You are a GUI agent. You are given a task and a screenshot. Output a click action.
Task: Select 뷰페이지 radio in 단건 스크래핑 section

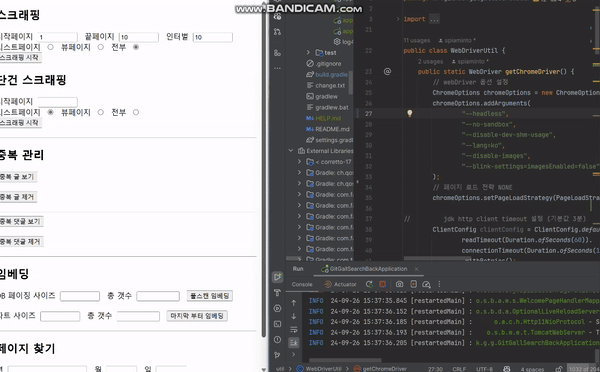pyautogui.click(x=101, y=112)
